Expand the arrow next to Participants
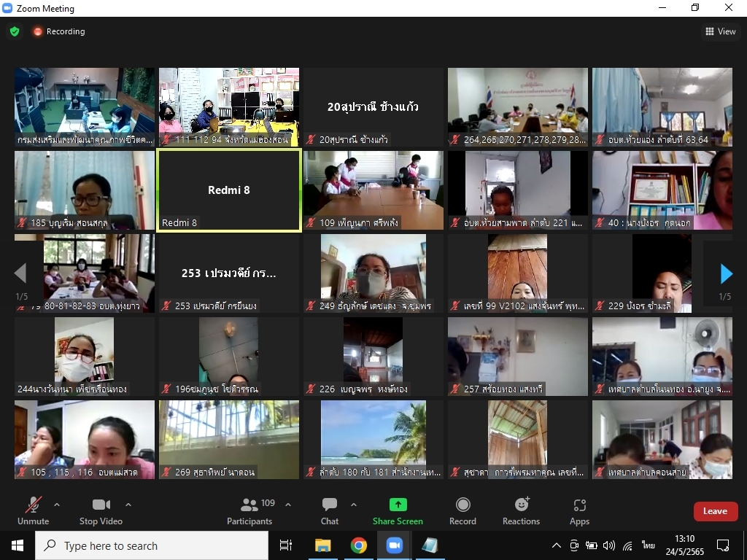 point(287,505)
